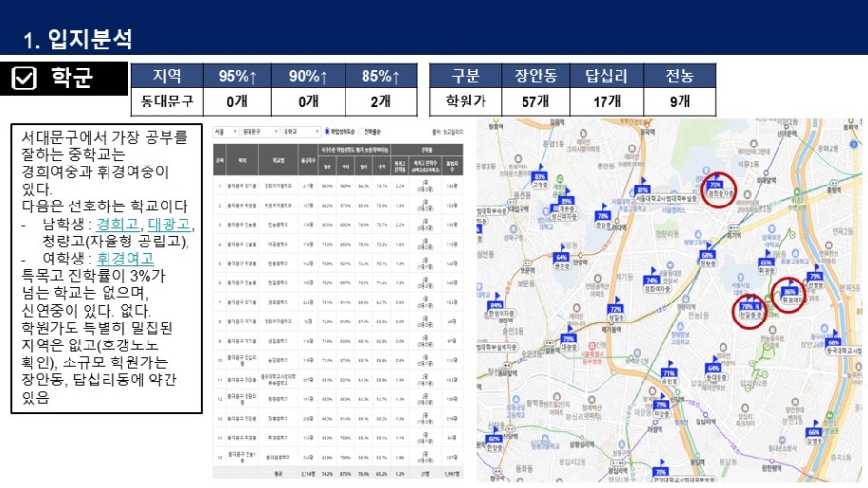Click the 1. 입지분석 slide title
Screen dimensions: 868x488
tap(78, 39)
